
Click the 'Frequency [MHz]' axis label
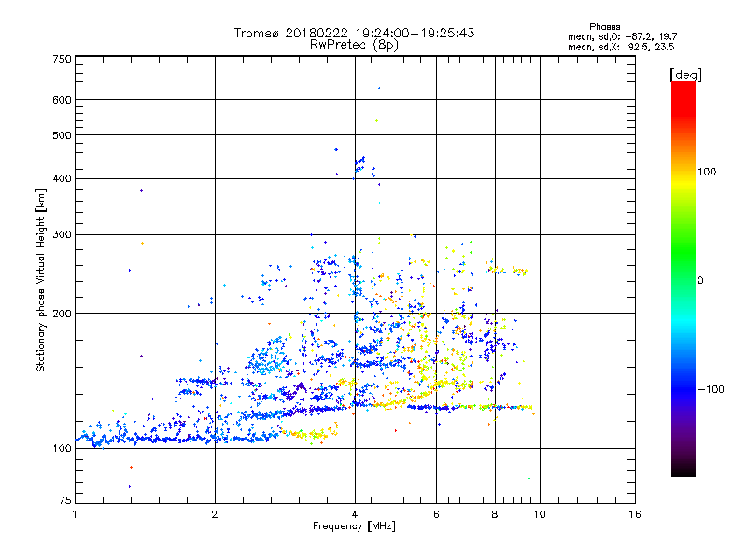click(354, 526)
